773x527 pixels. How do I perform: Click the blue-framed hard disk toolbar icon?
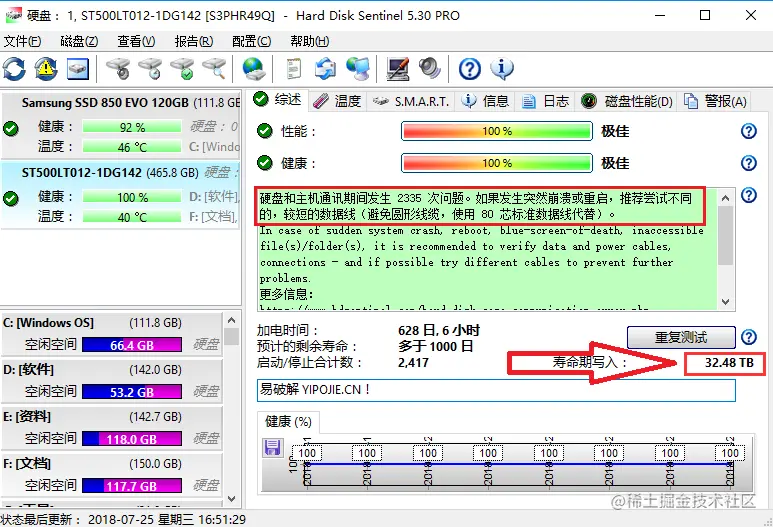[x=77, y=69]
